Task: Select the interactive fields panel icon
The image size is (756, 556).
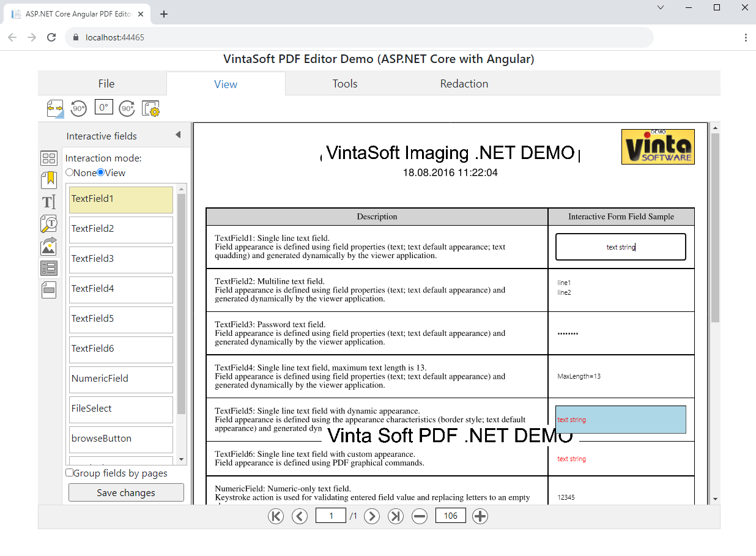Action: point(49,268)
